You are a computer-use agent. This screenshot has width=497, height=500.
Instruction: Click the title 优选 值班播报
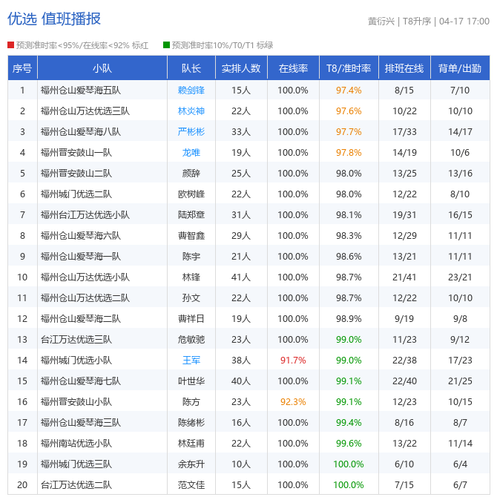[54, 19]
